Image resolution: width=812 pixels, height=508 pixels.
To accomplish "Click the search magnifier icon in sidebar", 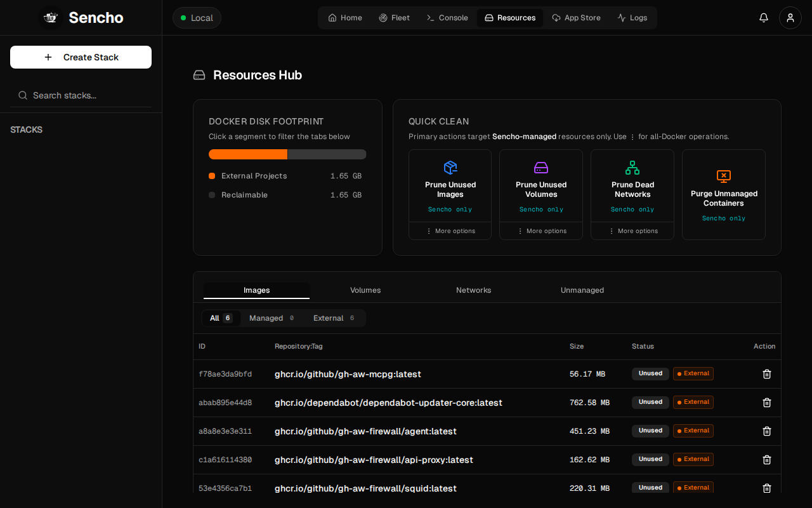I will tap(23, 95).
